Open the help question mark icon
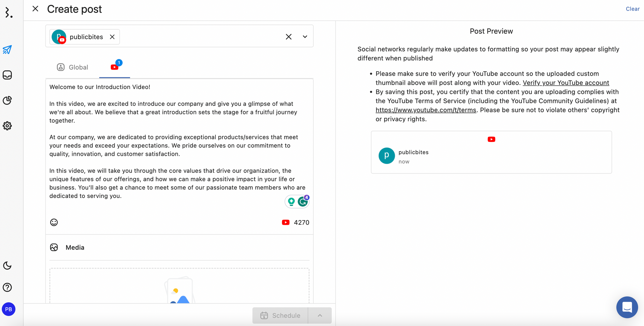This screenshot has height=326, width=644. click(x=7, y=287)
